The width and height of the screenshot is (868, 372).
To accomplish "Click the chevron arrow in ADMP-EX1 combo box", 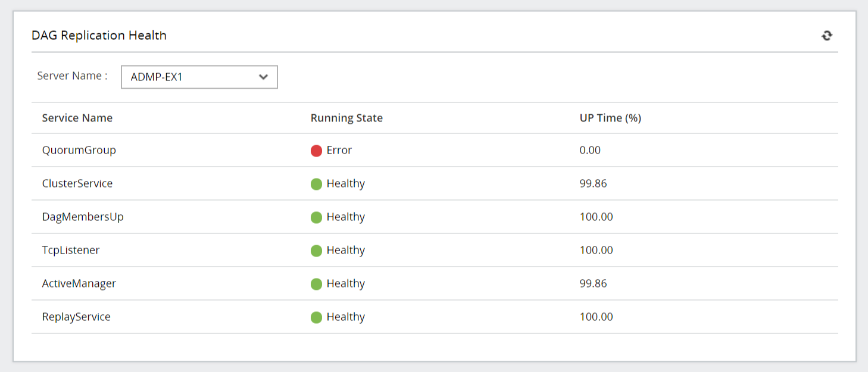I will tap(263, 77).
